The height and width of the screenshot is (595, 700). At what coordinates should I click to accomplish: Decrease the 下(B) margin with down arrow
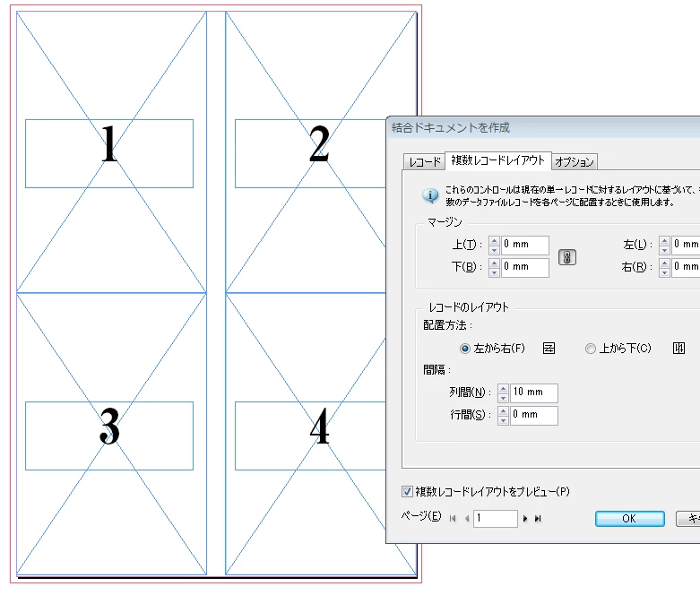point(494,272)
